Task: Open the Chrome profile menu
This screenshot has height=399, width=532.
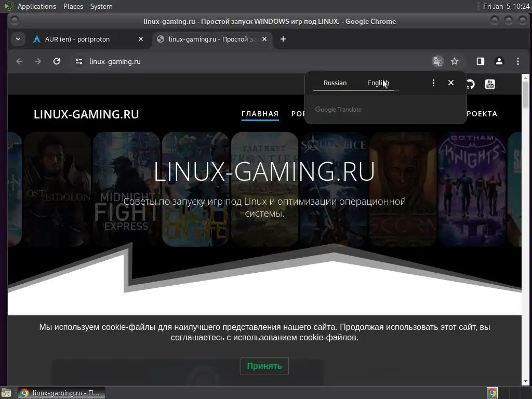Action: (499, 61)
